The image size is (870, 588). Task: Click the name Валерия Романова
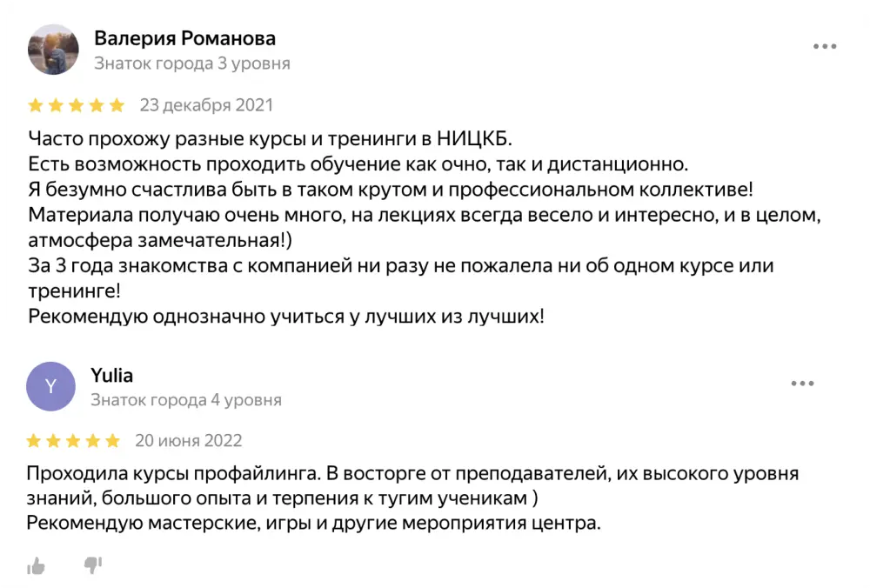184,38
